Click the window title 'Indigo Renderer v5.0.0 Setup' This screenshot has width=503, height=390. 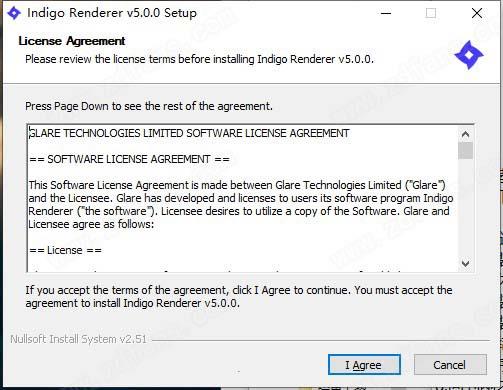[112, 13]
